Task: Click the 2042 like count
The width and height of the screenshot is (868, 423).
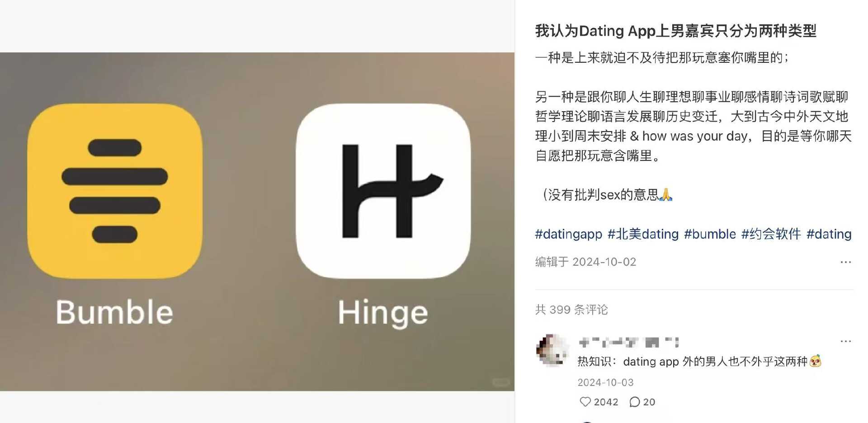Action: pos(606,402)
